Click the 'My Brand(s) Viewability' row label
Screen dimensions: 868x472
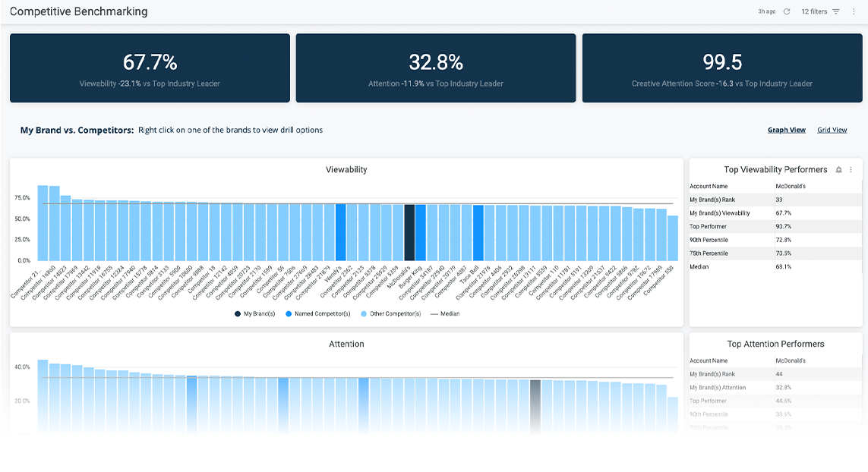tap(720, 213)
